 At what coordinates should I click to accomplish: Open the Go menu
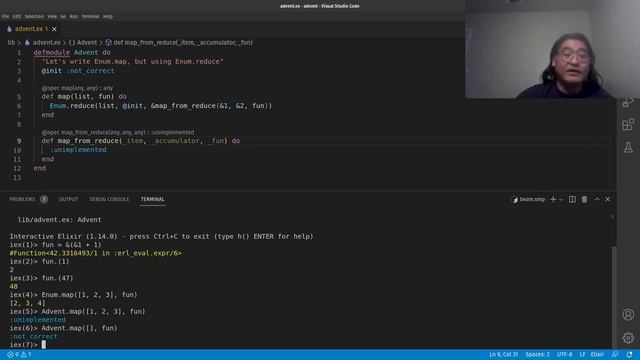pos(63,17)
